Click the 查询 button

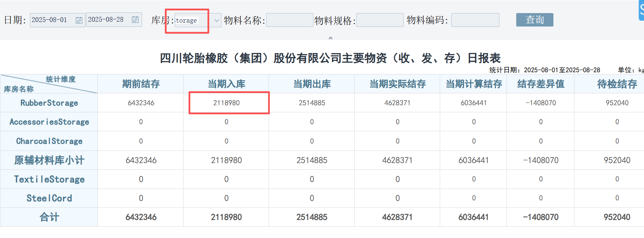point(534,20)
